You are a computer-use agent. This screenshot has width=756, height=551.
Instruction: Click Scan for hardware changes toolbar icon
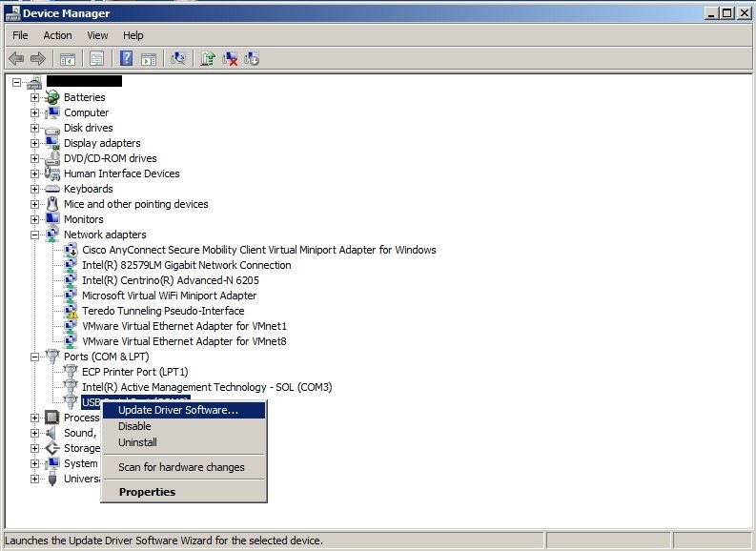pyautogui.click(x=178, y=59)
